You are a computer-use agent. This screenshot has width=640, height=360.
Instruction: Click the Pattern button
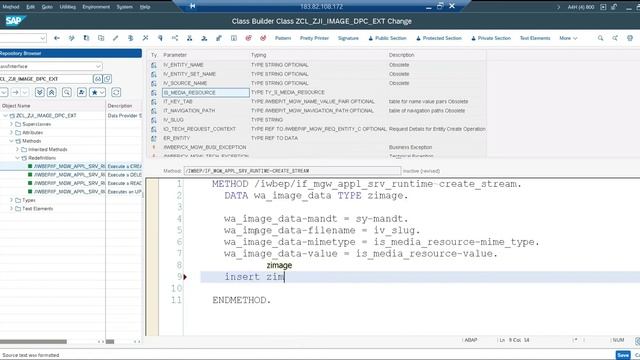pyautogui.click(x=283, y=38)
